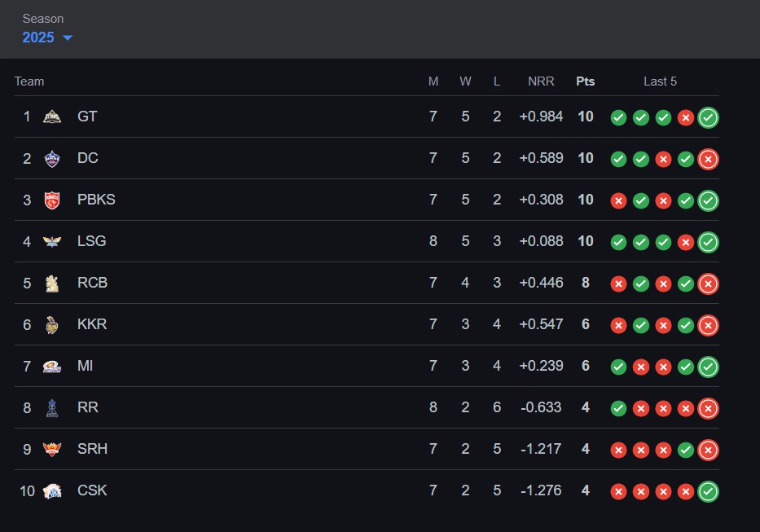
Task: Click the LSG team logo icon
Action: [52, 241]
